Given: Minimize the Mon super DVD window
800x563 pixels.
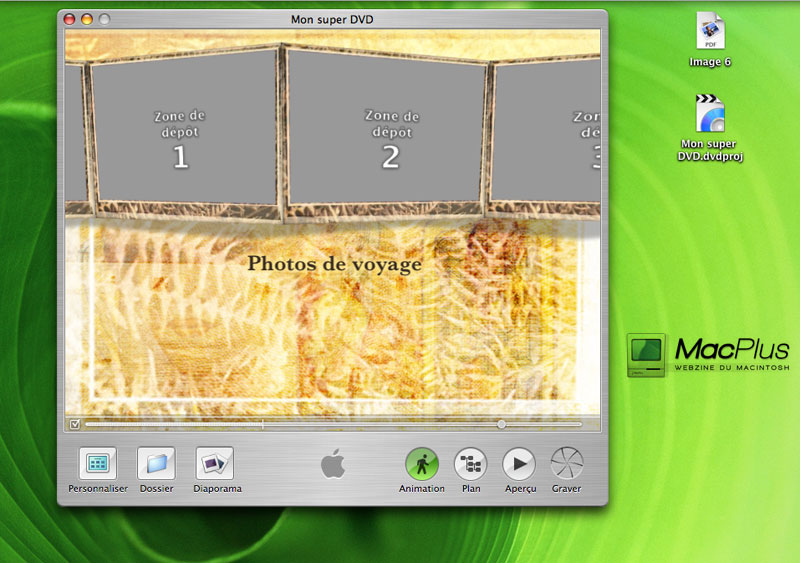Looking at the screenshot, I should point(87,19).
